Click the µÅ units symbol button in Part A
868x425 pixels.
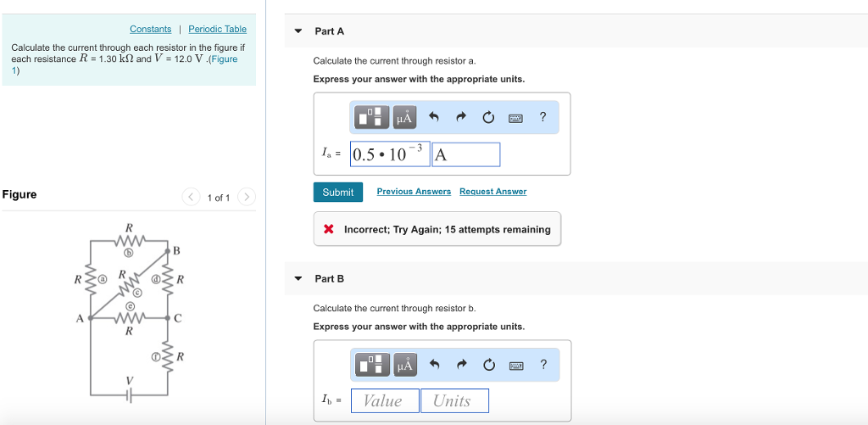point(403,117)
